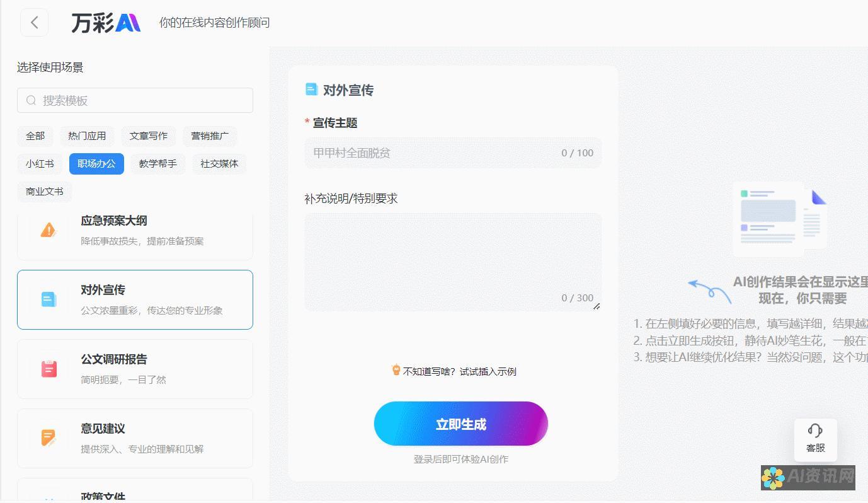Select the red report icon of 公文调研报告
This screenshot has width=868, height=503.
[49, 369]
